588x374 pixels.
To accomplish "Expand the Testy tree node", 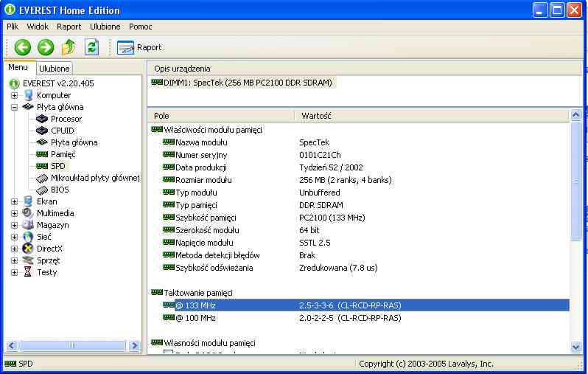I will pos(14,272).
